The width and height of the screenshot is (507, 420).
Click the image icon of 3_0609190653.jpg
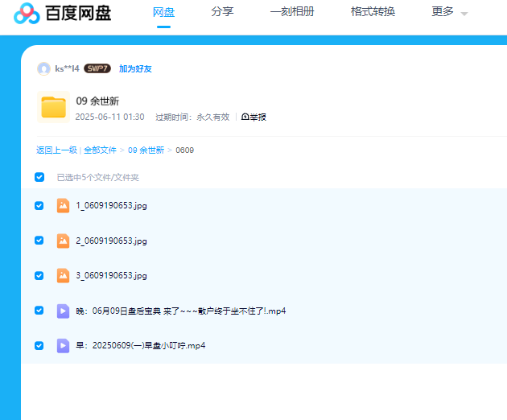63,275
